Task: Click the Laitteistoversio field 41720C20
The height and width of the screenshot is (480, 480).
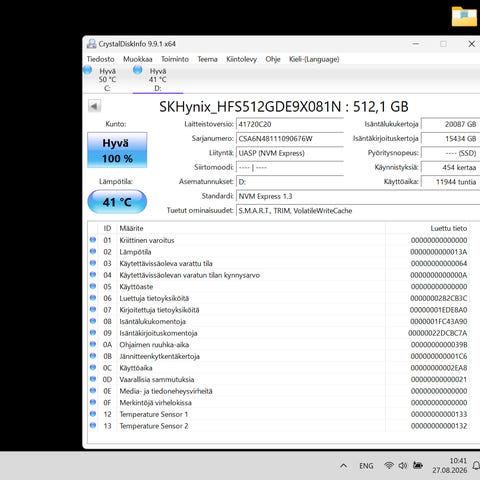Action: pyautogui.click(x=290, y=124)
